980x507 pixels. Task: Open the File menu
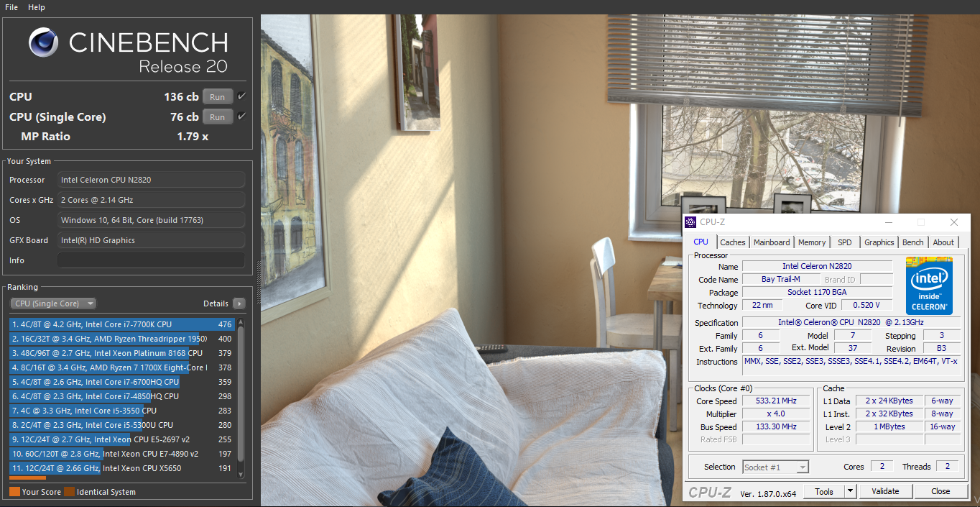11,7
